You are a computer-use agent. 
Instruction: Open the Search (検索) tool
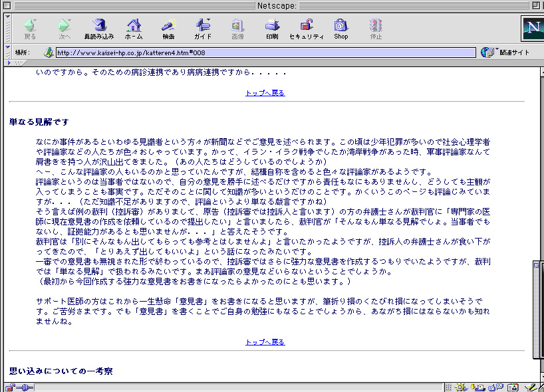tap(168, 29)
